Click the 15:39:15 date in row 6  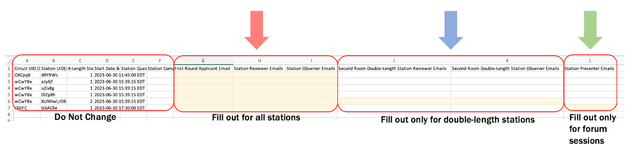click(120, 101)
